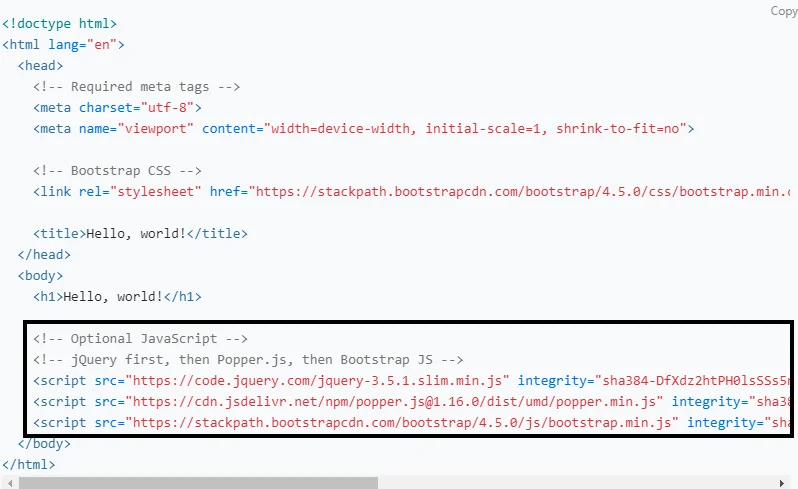Click the scroll left arrow
This screenshot has height=489, width=798.
pyautogui.click(x=10, y=483)
